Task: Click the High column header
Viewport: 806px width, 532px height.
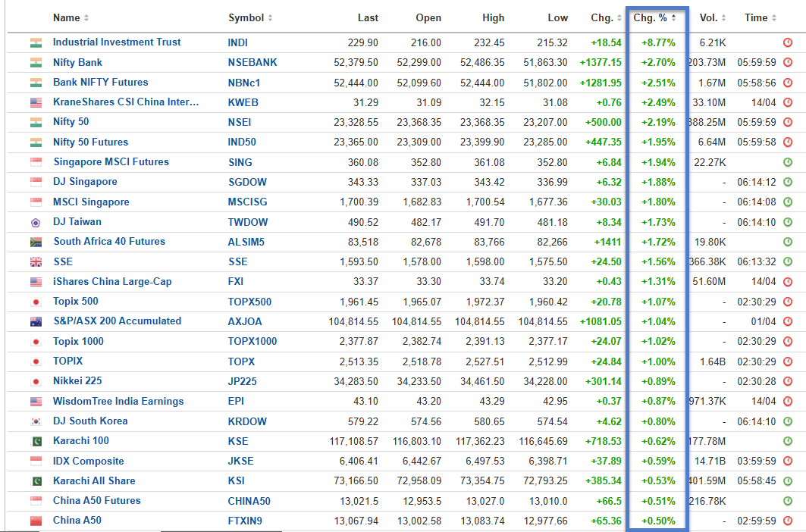Action: pos(494,18)
